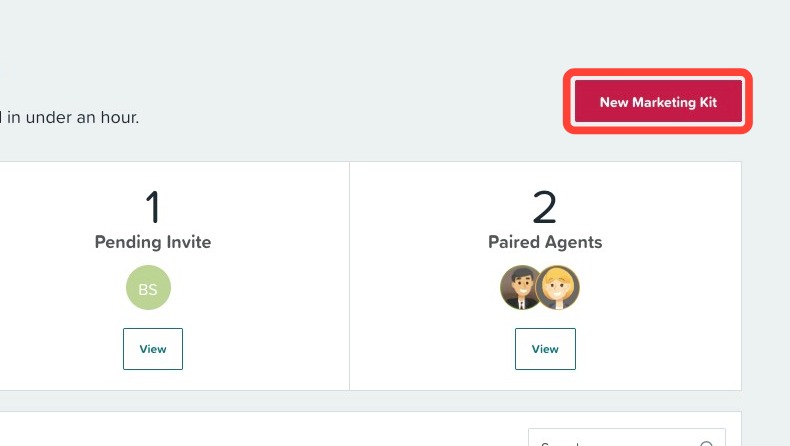This screenshot has height=446, width=790.
Task: Click the Paired Agents heading
Action: 545,242
